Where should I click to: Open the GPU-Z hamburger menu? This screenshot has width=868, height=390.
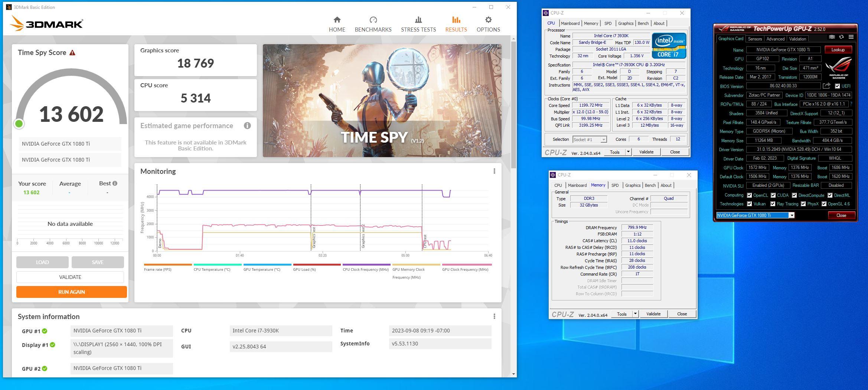(851, 37)
